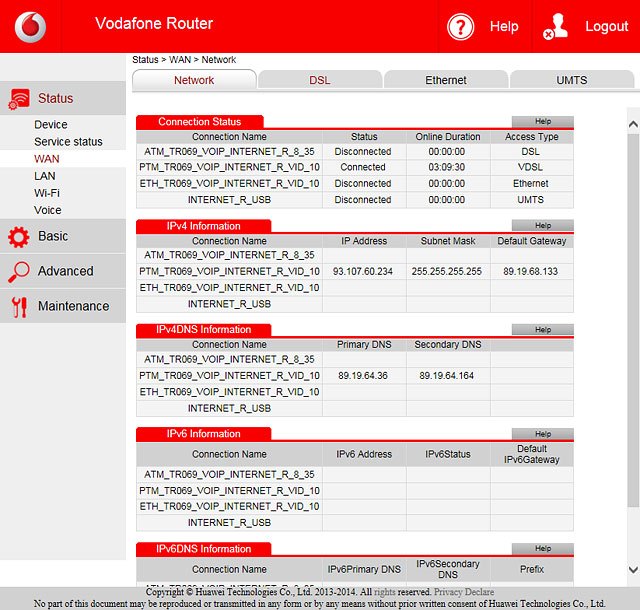
Task: Click the 'DSL' access type cell
Action: [x=530, y=151]
